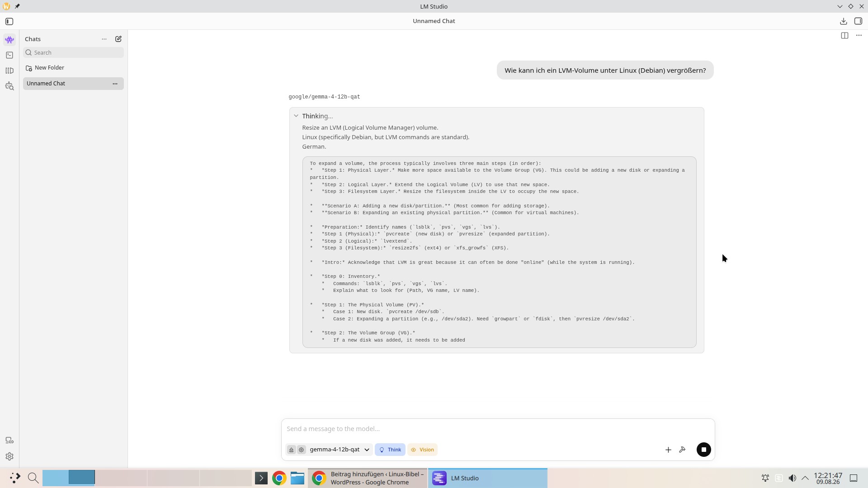Click the google/gemma-4-12b-qat model label
Viewport: 868px width, 488px height.
click(x=324, y=97)
